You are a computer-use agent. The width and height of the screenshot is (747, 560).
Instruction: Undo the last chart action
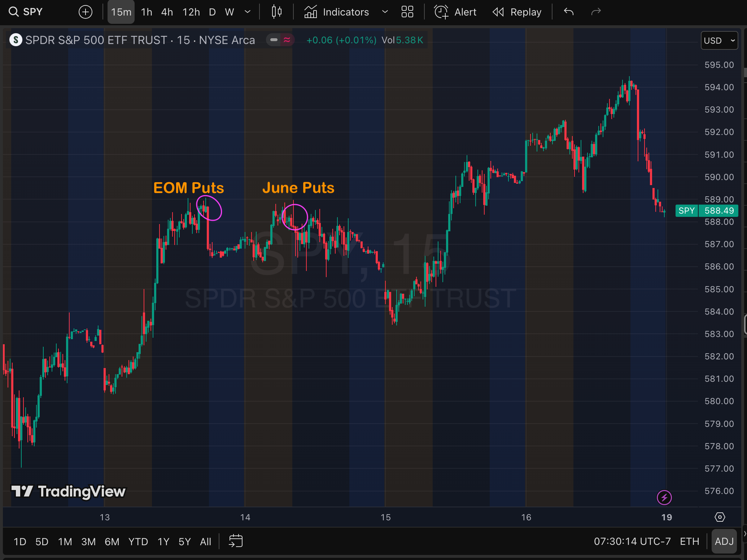(569, 12)
